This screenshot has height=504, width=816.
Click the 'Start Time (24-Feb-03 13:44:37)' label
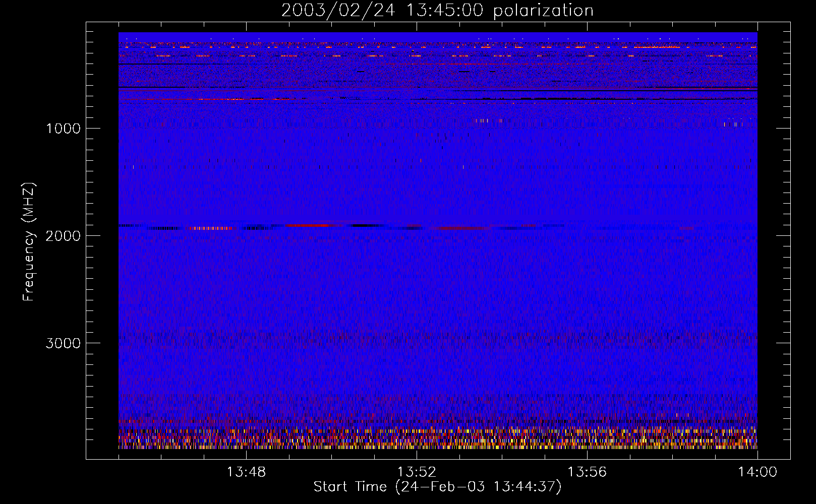(x=437, y=487)
